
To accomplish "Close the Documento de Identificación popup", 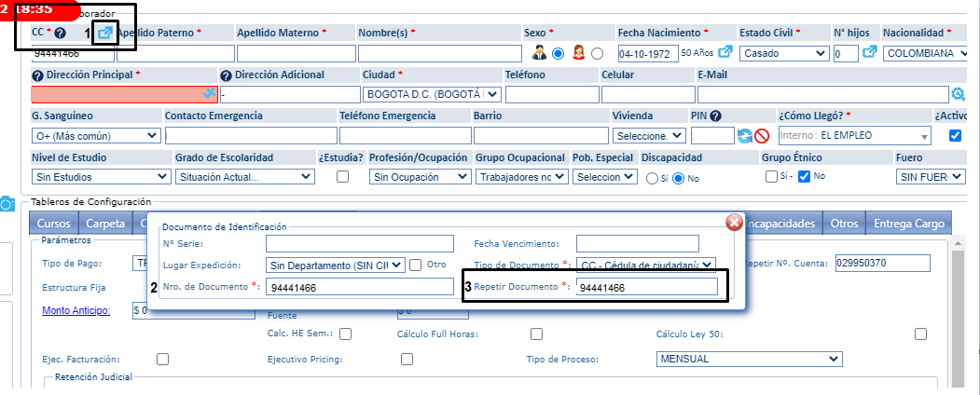I will pyautogui.click(x=734, y=222).
